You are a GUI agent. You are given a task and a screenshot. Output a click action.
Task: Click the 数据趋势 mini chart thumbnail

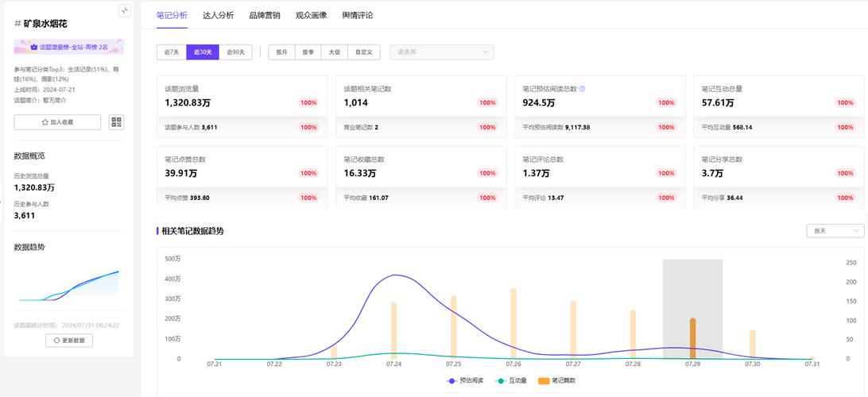tap(68, 286)
